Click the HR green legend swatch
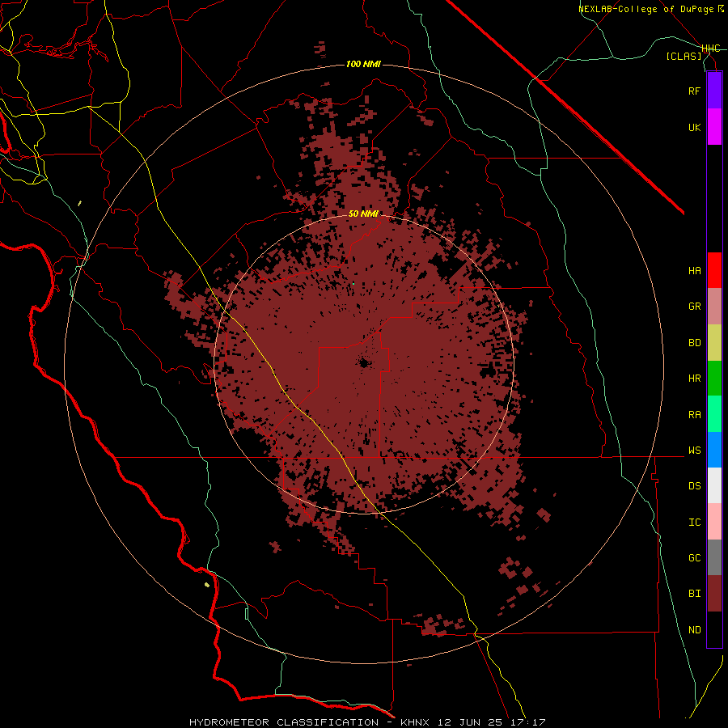Screen dimensions: 728x728 (714, 379)
